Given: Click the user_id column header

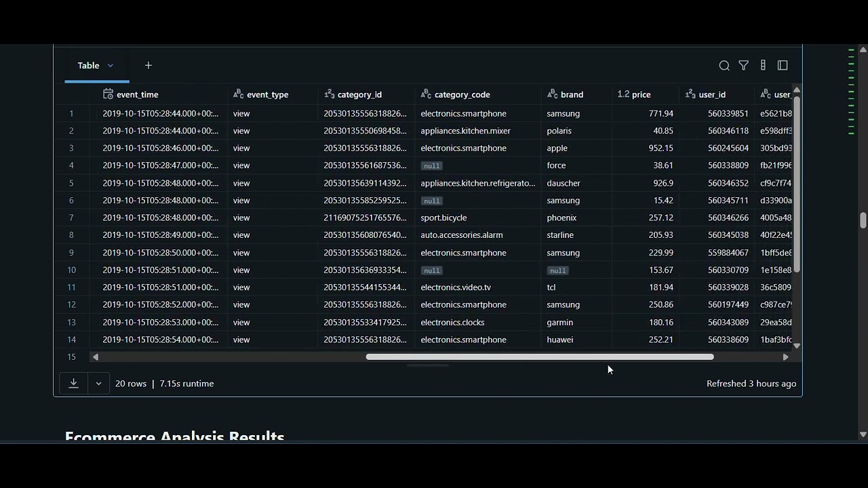Looking at the screenshot, I should pyautogui.click(x=713, y=95).
